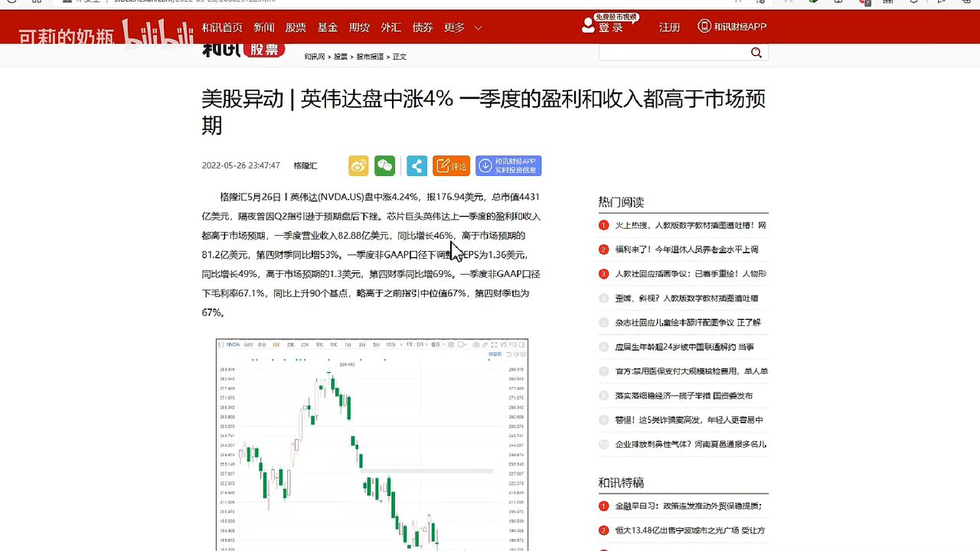The width and height of the screenshot is (980, 551).
Task: Open hot article 落实落细稳经济一揽子举措
Action: pyautogui.click(x=684, y=396)
